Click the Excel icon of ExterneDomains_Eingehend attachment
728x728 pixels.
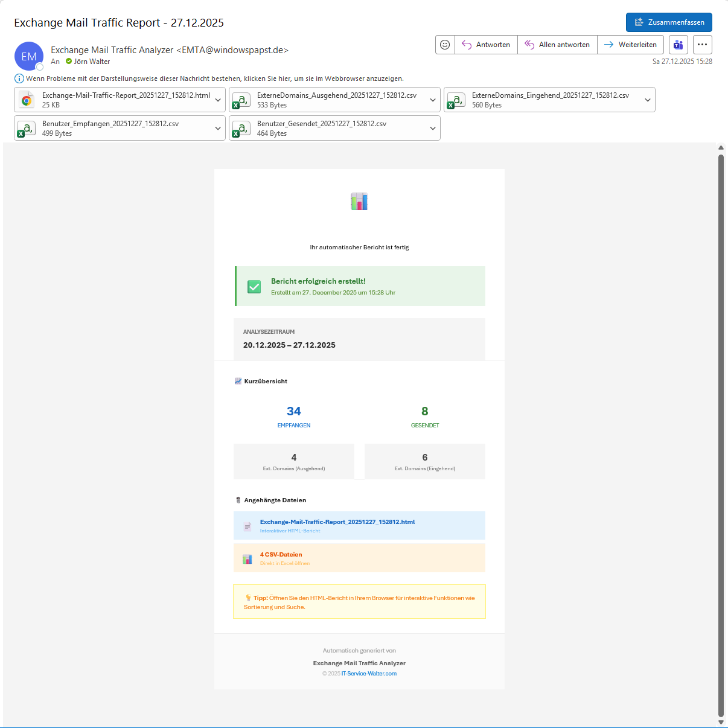coord(456,100)
